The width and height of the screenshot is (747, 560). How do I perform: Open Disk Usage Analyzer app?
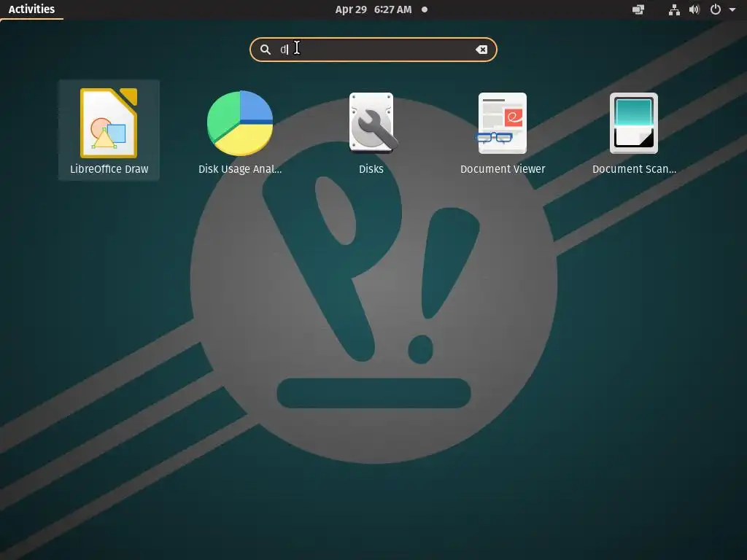click(x=240, y=130)
